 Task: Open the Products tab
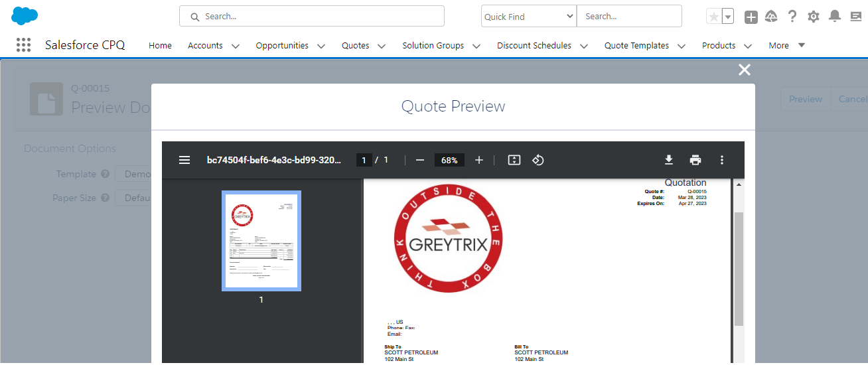pyautogui.click(x=719, y=45)
